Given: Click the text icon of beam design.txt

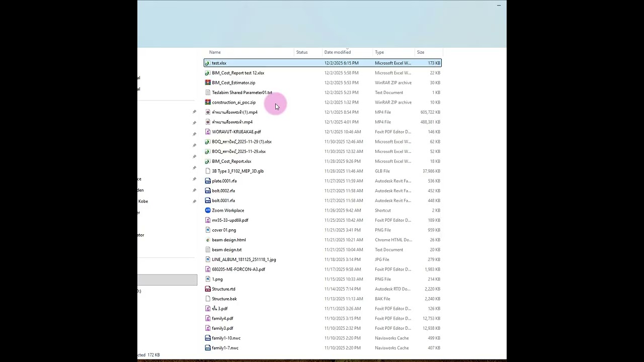Looking at the screenshot, I should 208,249.
